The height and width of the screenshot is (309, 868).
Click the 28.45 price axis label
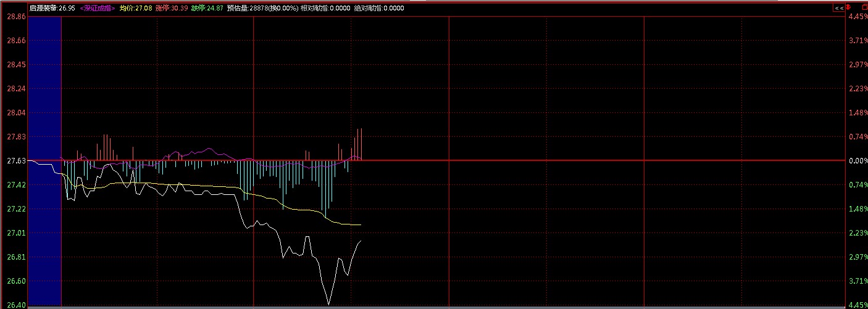coord(15,65)
